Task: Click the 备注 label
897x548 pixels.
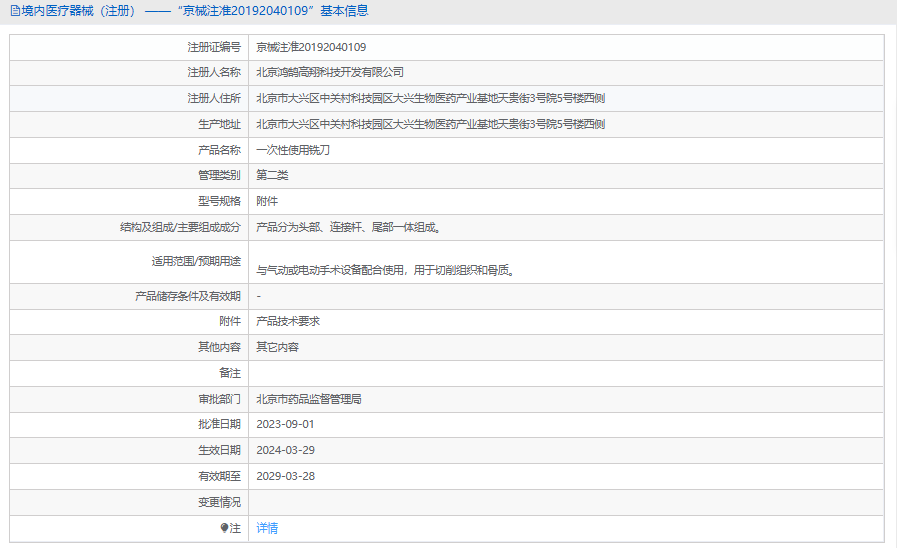Action: pyautogui.click(x=230, y=373)
